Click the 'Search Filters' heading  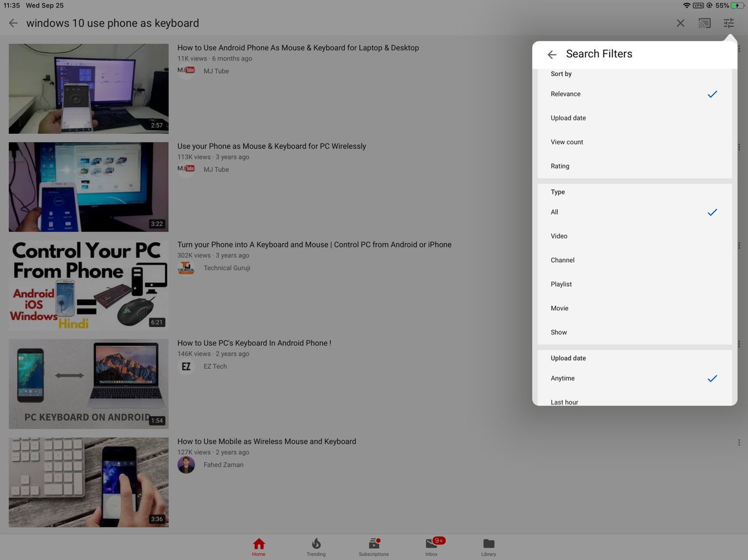(x=599, y=54)
